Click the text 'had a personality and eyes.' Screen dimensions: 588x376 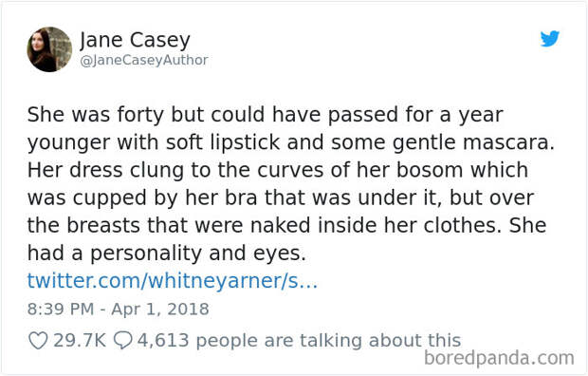pos(167,254)
